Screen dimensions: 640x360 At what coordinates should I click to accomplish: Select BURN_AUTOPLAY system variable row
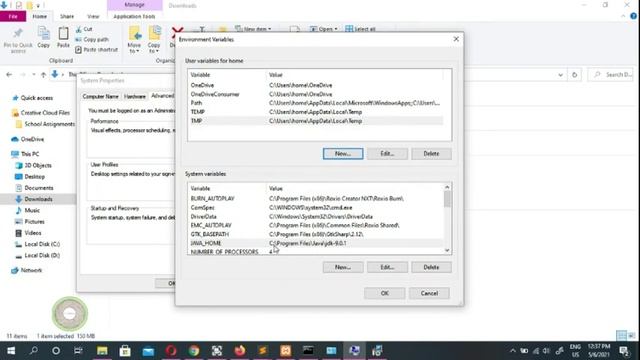click(x=315, y=198)
